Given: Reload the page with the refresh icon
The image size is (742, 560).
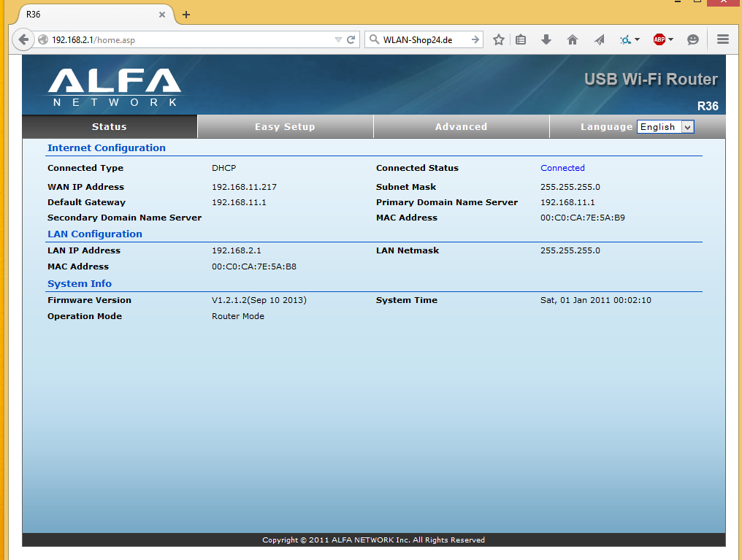Looking at the screenshot, I should tap(351, 39).
